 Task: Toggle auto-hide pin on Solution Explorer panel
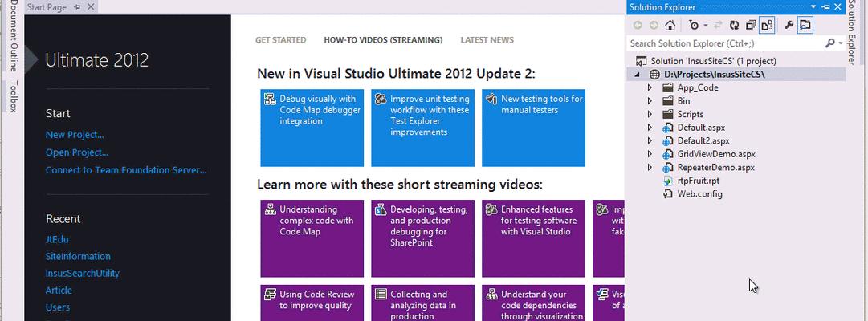[826, 6]
